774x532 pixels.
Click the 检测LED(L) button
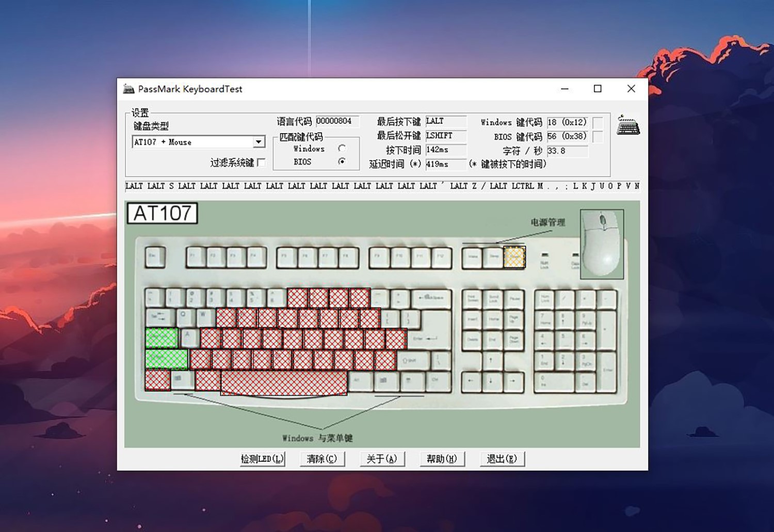point(262,459)
